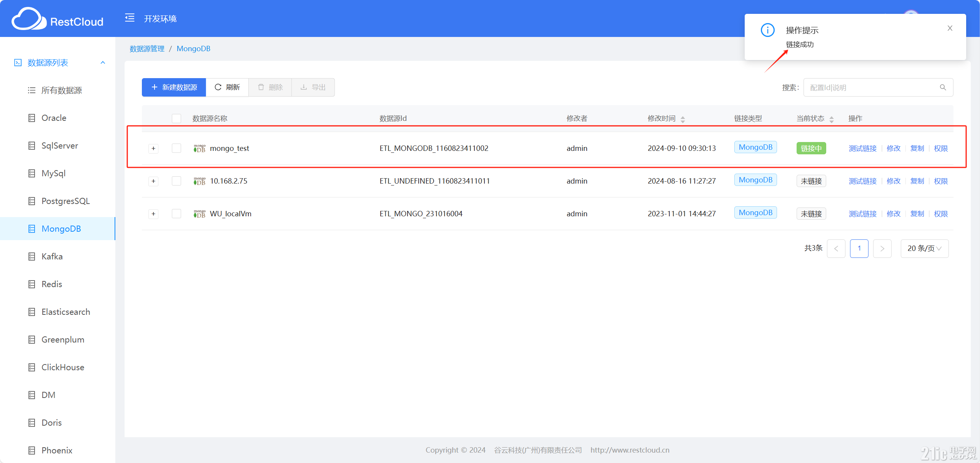The width and height of the screenshot is (980, 463).
Task: Click the database icon next to MySql
Action: 32,173
